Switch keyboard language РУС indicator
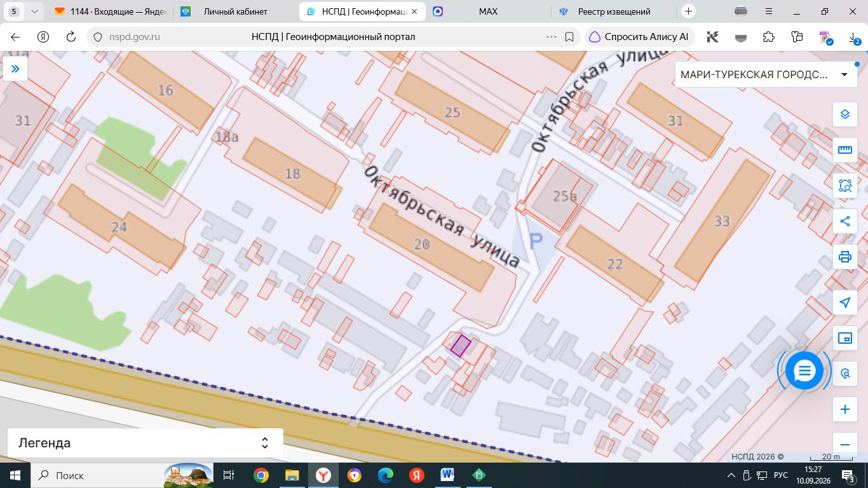 tap(781, 475)
